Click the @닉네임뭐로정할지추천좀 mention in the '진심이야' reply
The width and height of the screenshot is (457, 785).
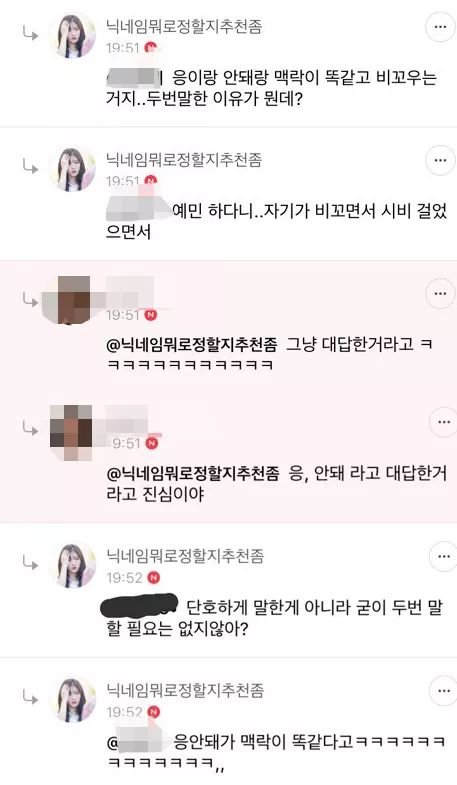click(x=193, y=473)
